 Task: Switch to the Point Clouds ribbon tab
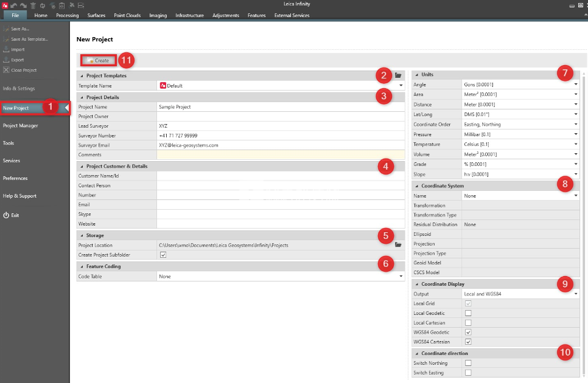pyautogui.click(x=127, y=15)
